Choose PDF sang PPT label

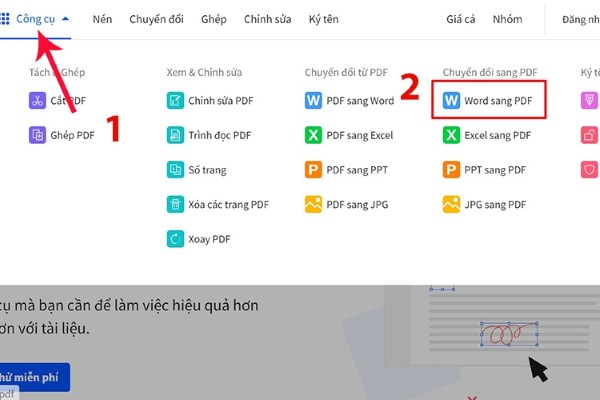[x=357, y=170]
